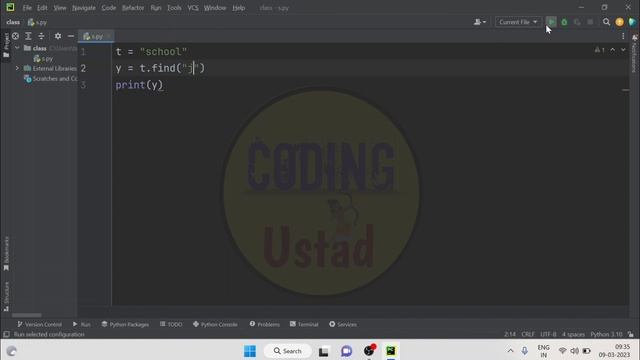The image size is (640, 360).
Task: Click the 2:14 line column indicator
Action: click(510, 334)
